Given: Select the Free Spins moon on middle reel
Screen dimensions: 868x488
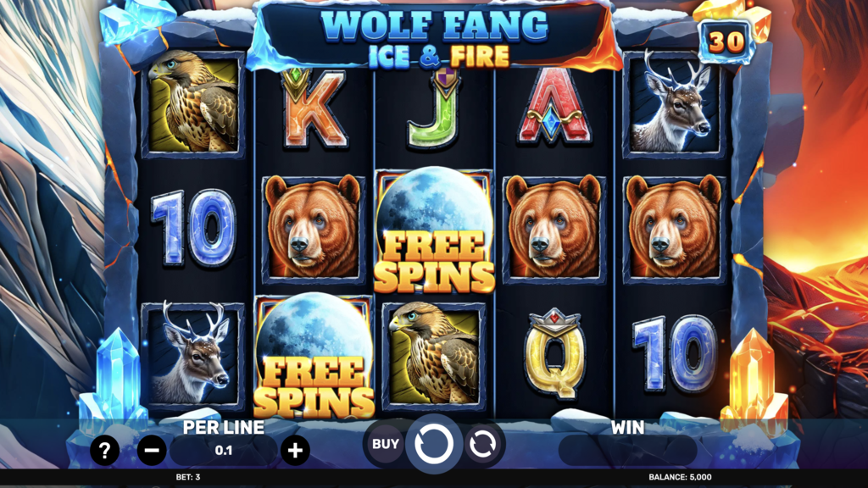Looking at the screenshot, I should (433, 230).
